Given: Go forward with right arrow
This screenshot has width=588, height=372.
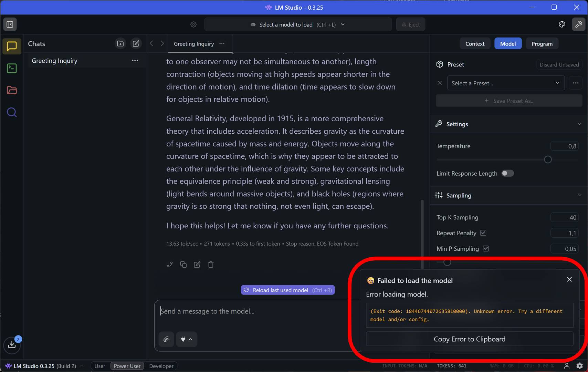Looking at the screenshot, I should (x=162, y=43).
